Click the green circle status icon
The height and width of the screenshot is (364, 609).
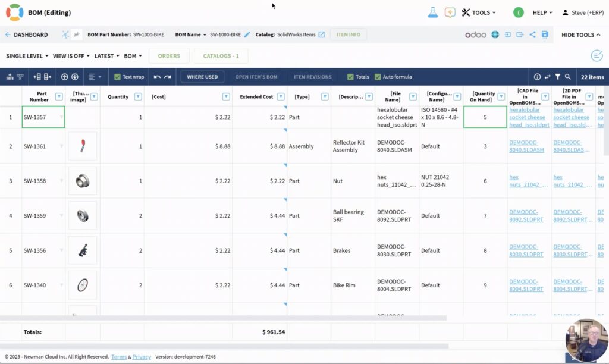point(518,12)
